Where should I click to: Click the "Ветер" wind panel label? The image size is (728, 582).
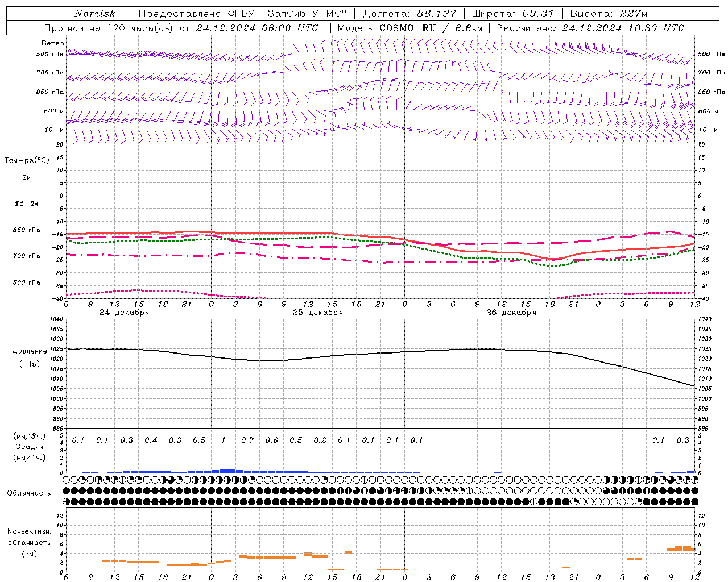click(53, 43)
